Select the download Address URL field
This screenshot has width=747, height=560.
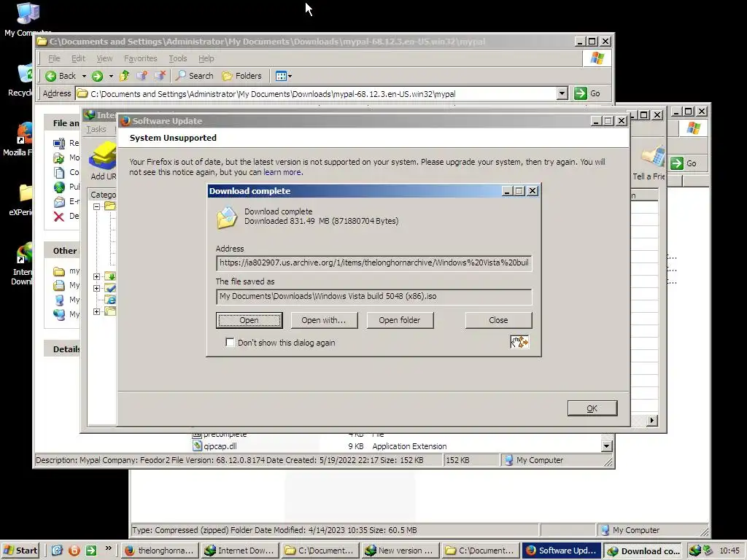(x=373, y=262)
